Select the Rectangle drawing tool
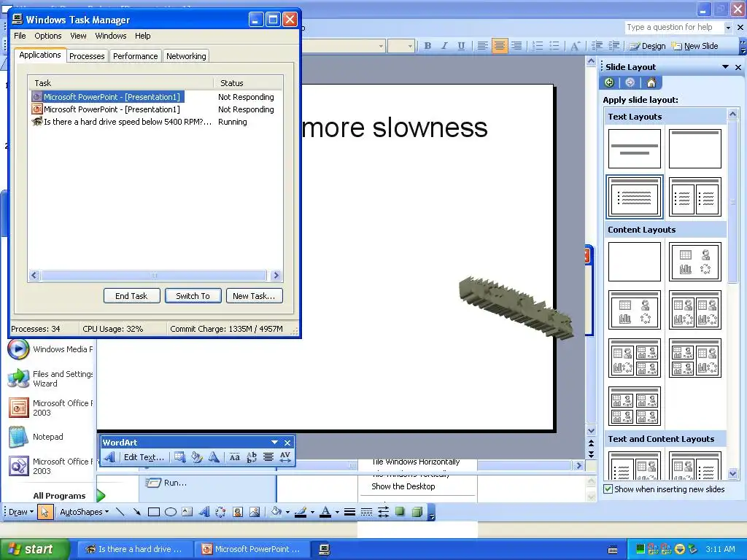 point(153,512)
